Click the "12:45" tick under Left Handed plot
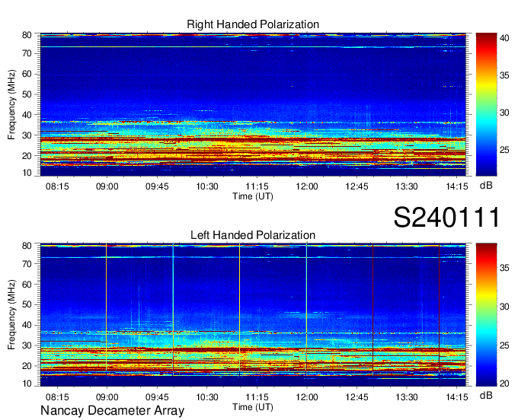The width and height of the screenshot is (518, 420). (357, 397)
